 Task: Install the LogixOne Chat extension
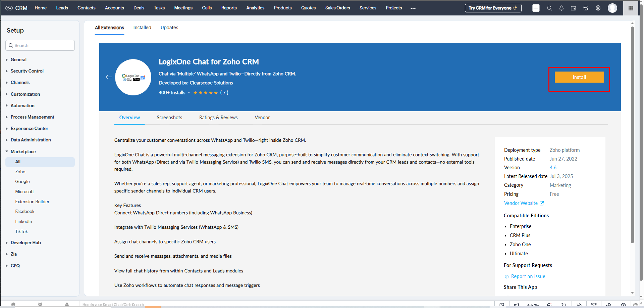(x=579, y=77)
